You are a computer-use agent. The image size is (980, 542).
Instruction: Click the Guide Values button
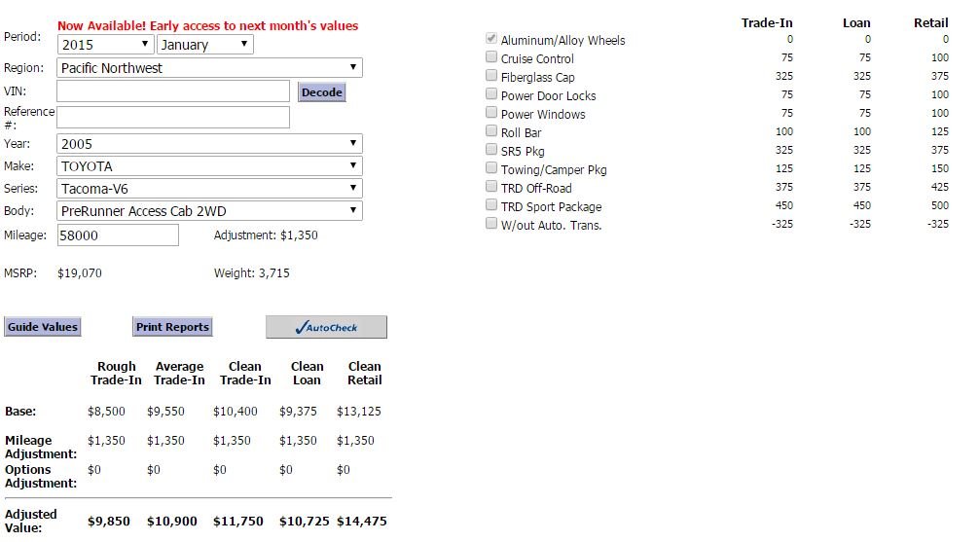(x=43, y=327)
